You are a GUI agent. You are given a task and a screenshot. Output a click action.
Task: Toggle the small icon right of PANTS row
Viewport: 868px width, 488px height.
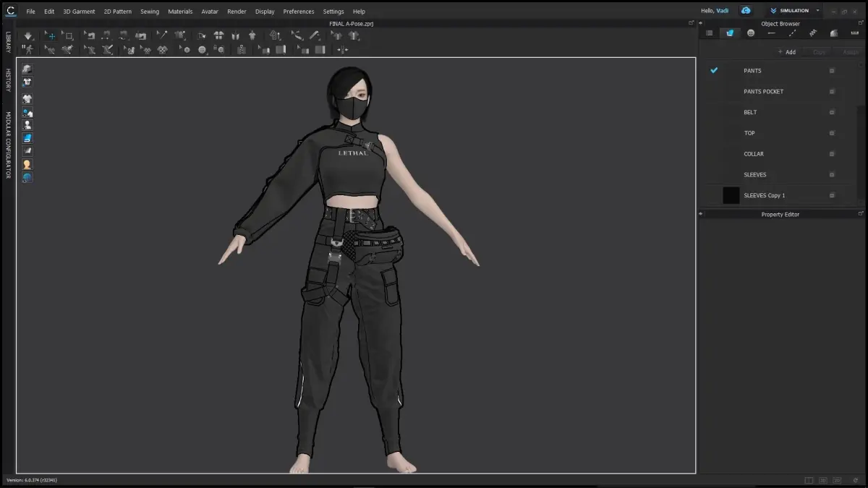pyautogui.click(x=832, y=71)
